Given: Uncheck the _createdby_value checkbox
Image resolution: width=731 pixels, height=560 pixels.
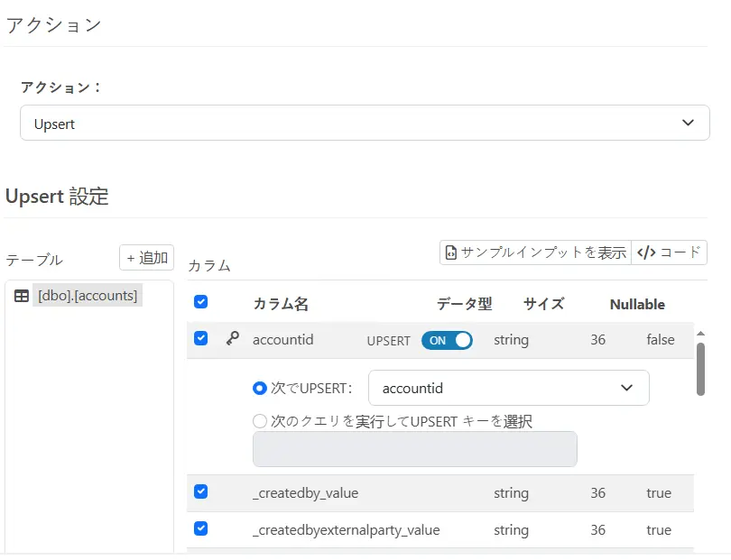Looking at the screenshot, I should (201, 492).
